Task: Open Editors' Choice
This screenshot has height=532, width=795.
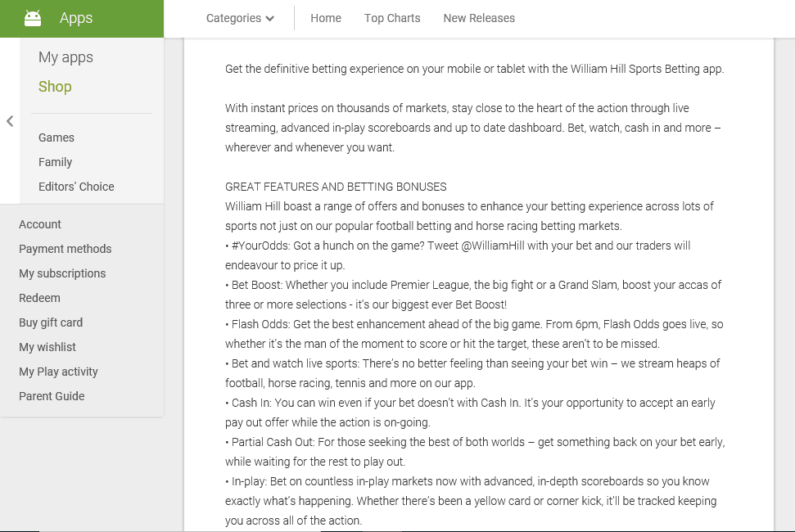Action: point(76,187)
